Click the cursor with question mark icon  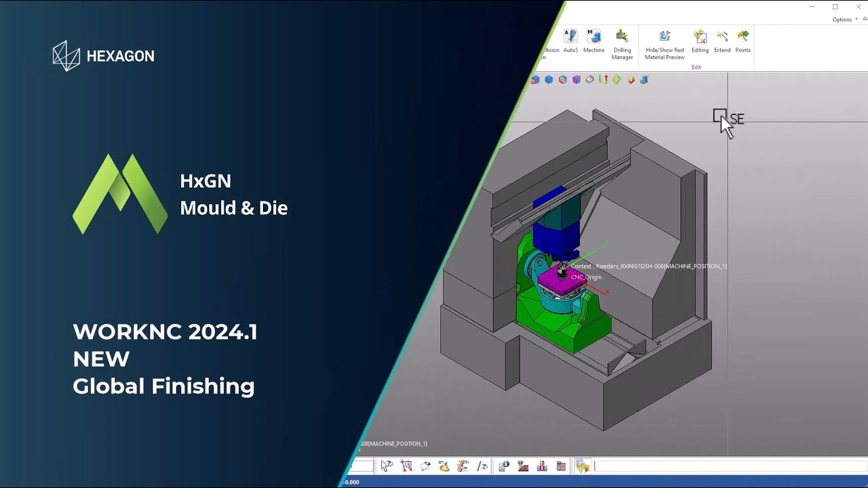[x=387, y=466]
